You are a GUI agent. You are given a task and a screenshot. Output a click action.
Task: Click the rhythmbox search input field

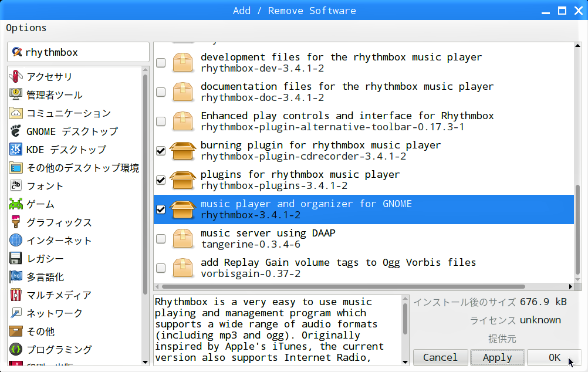coord(78,52)
